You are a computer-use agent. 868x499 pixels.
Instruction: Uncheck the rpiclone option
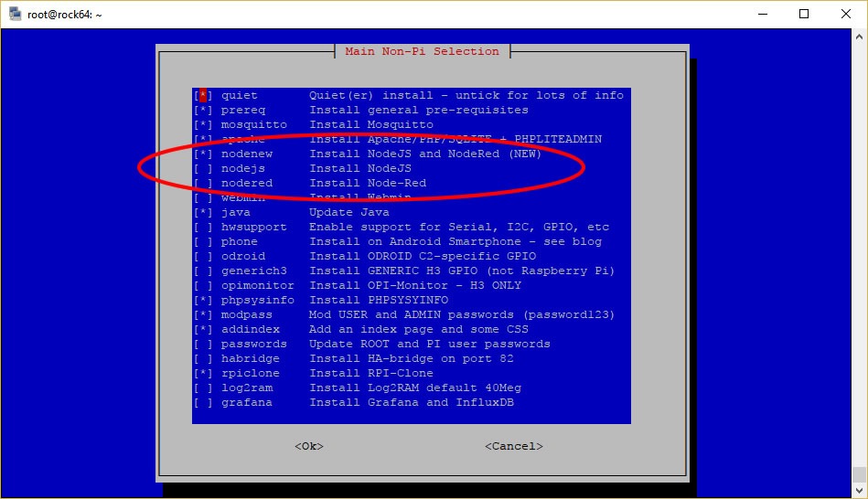coord(203,373)
